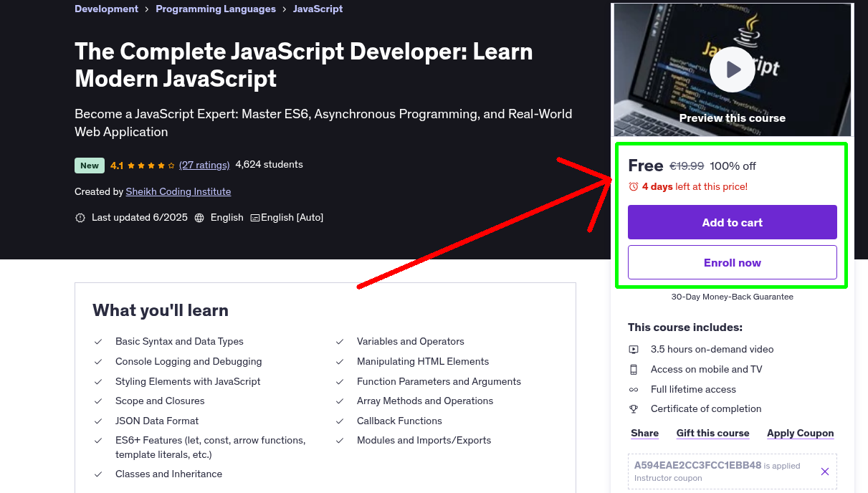Click the Last updated 6/2025 text
This screenshot has width=868, height=493.
click(x=139, y=218)
